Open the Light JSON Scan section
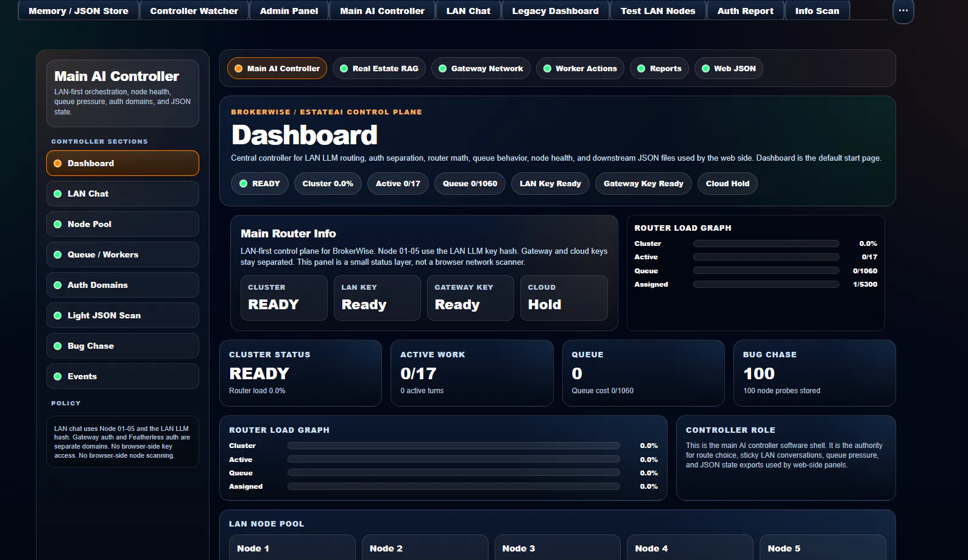Screen dimensions: 968x560 click(122, 315)
